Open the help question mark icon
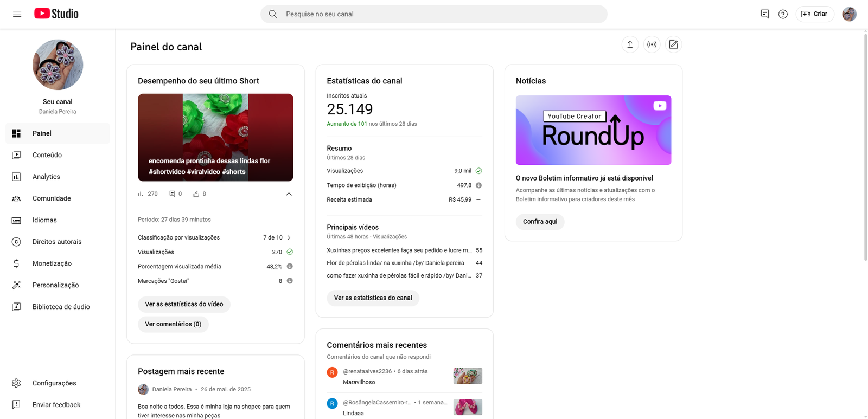This screenshot has height=419, width=868. (x=783, y=14)
